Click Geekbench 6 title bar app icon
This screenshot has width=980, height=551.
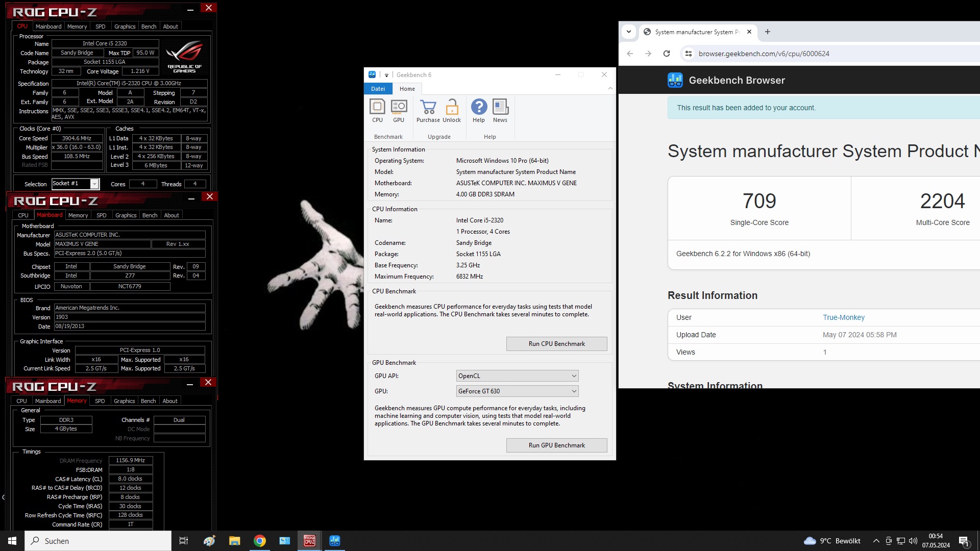372,74
